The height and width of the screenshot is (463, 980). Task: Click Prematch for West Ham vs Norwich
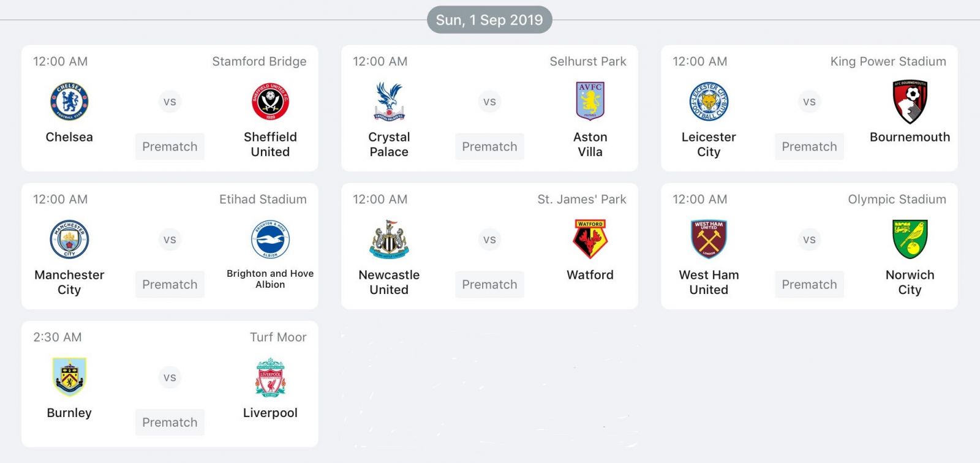[809, 284]
